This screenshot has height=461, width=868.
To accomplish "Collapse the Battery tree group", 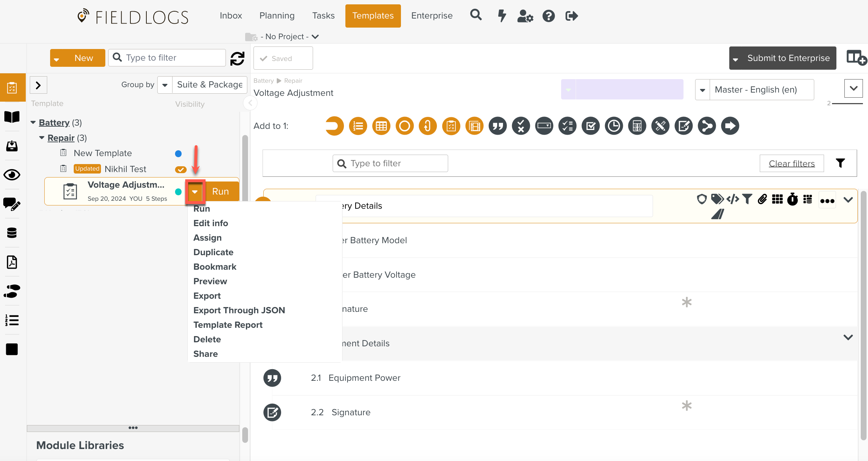I will (x=33, y=123).
